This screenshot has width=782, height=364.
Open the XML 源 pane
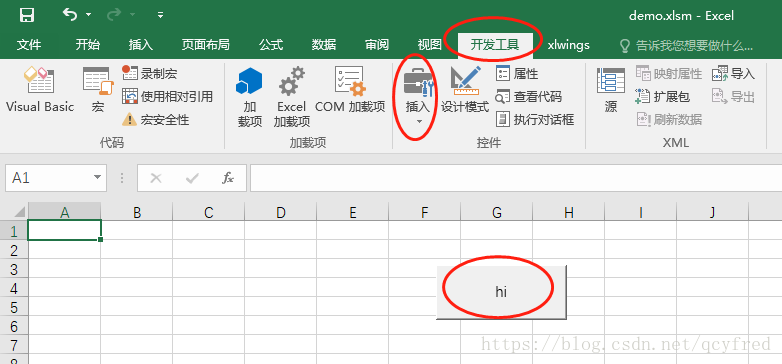click(x=611, y=90)
